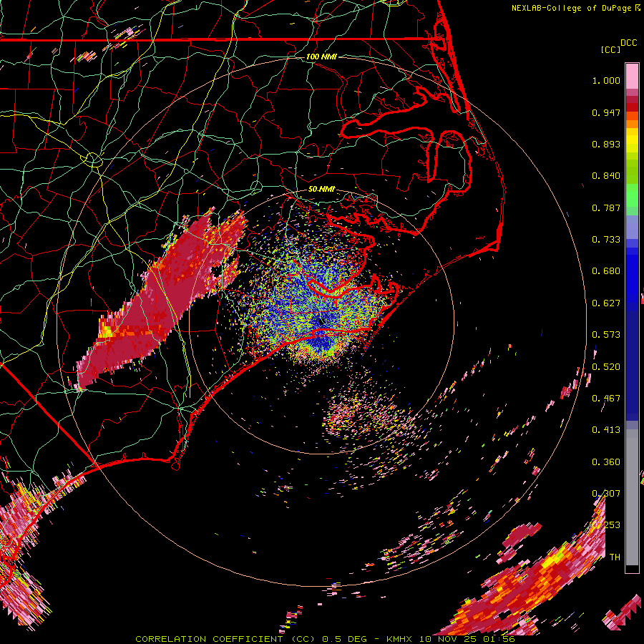The width and height of the screenshot is (644, 644).
Task: Pick the bright green color bar segment
Action: click(x=632, y=195)
